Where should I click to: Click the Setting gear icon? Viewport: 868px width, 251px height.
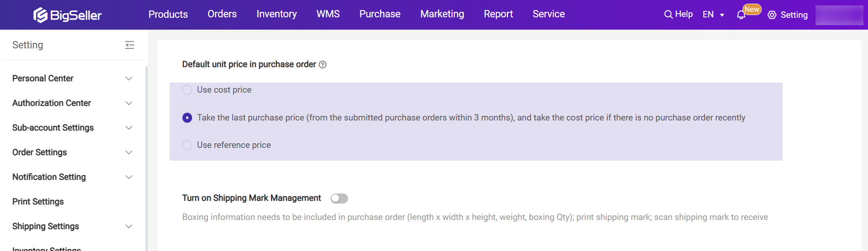(772, 15)
